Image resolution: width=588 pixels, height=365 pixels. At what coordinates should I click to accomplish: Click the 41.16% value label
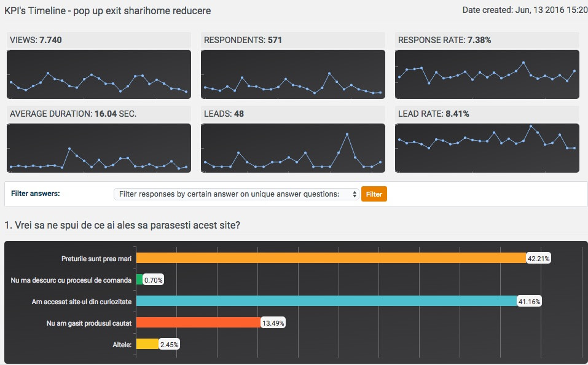(x=529, y=301)
